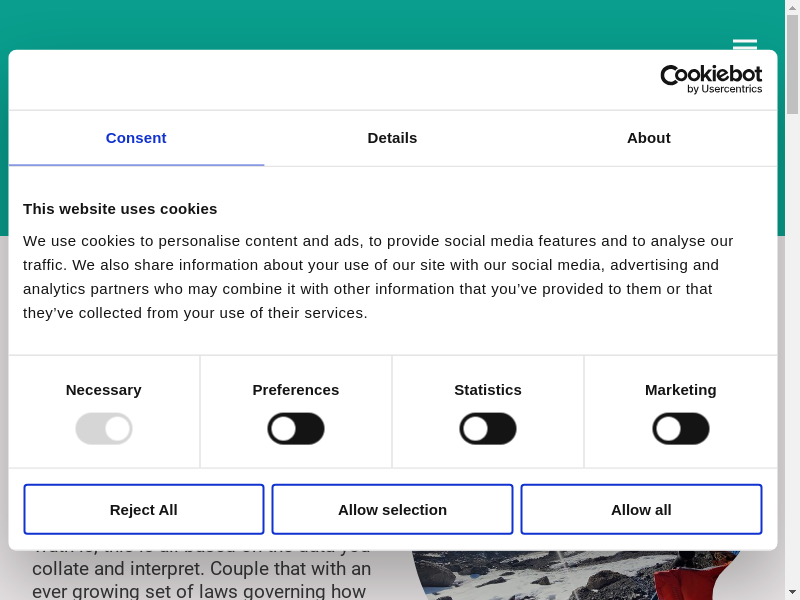Viewport: 800px width, 600px height.
Task: Click the Statistics category label
Action: tap(488, 390)
